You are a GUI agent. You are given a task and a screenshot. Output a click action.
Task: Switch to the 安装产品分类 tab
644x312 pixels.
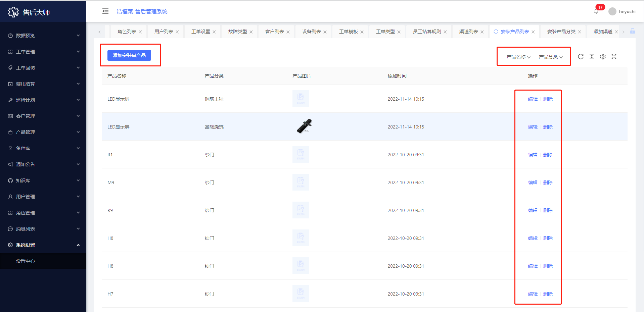click(x=561, y=32)
